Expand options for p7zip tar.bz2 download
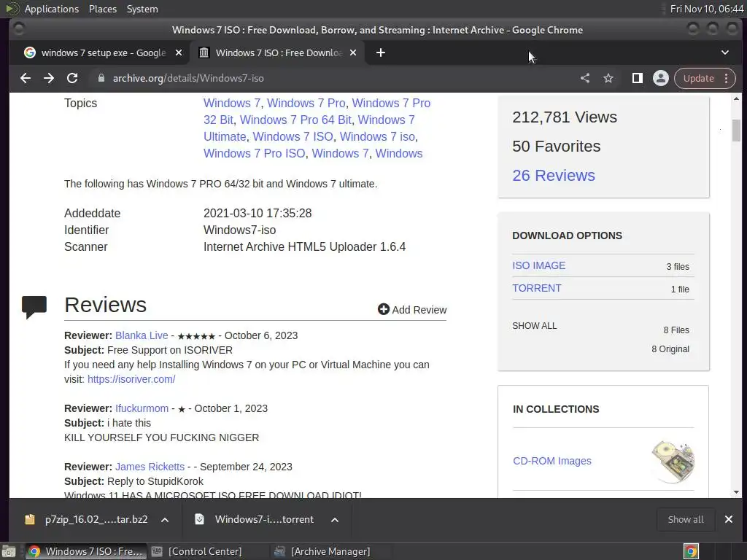 pos(165,520)
